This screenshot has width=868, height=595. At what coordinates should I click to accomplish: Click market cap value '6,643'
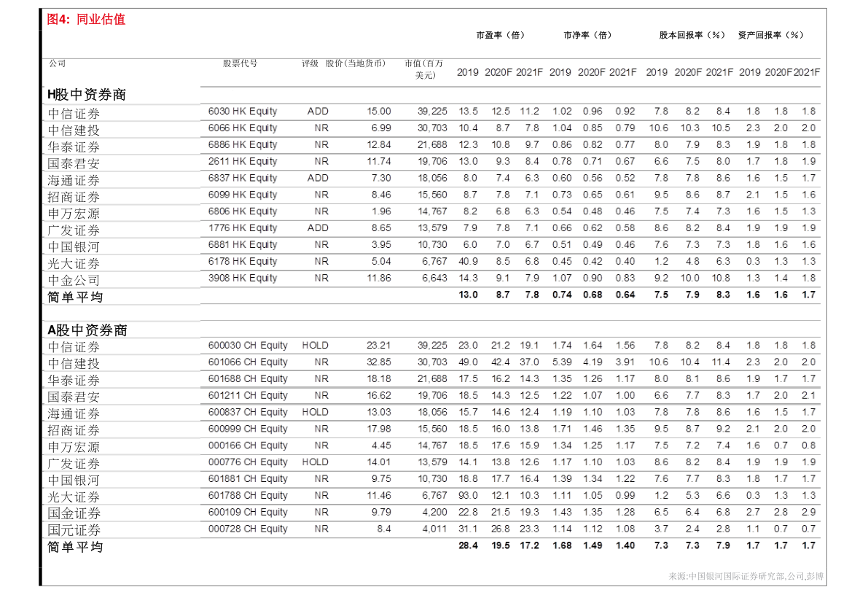(434, 278)
